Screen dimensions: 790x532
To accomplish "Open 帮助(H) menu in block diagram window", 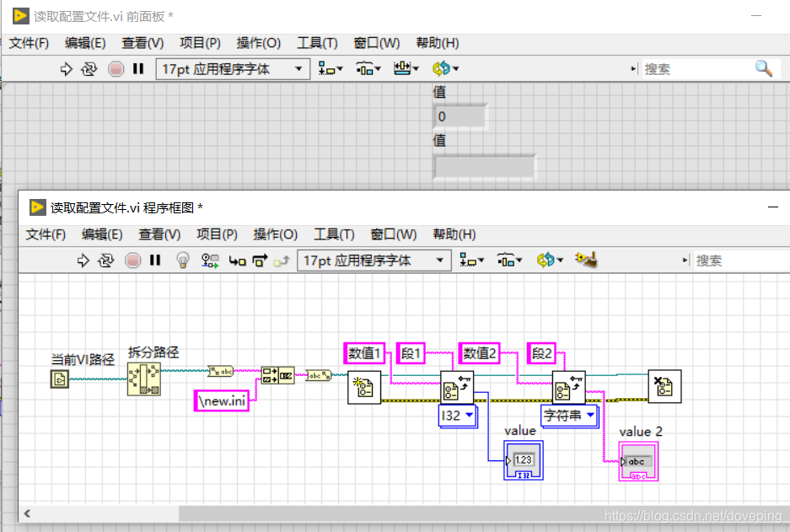I will coord(454,234).
